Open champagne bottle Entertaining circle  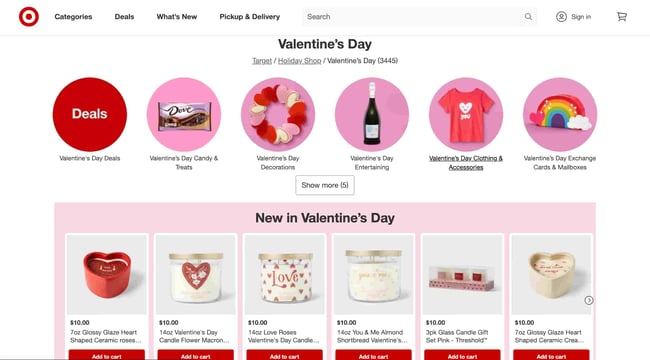[372, 114]
